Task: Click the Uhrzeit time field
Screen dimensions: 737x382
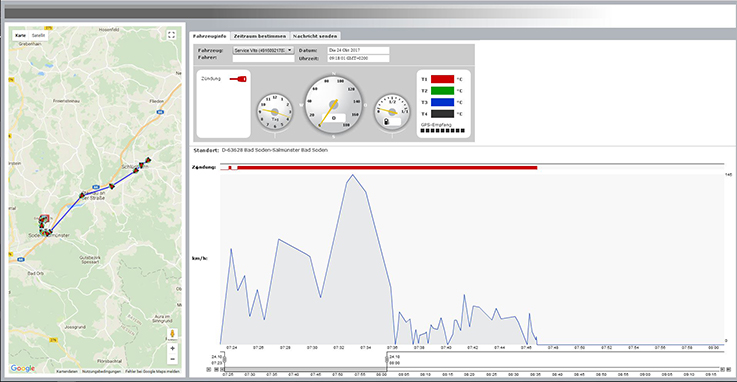Action: [x=358, y=58]
